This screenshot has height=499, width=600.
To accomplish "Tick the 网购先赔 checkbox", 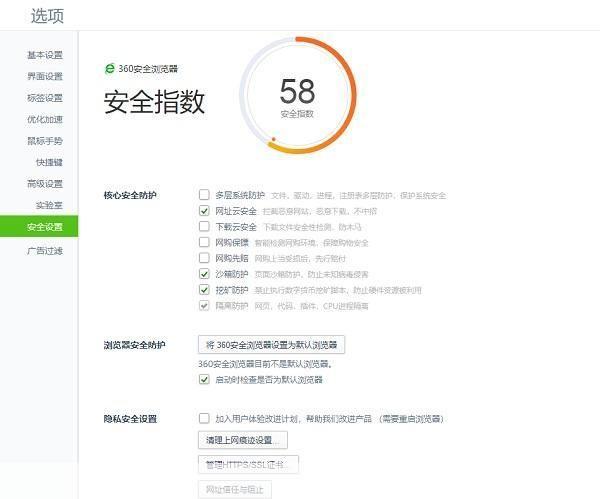I will 204,258.
